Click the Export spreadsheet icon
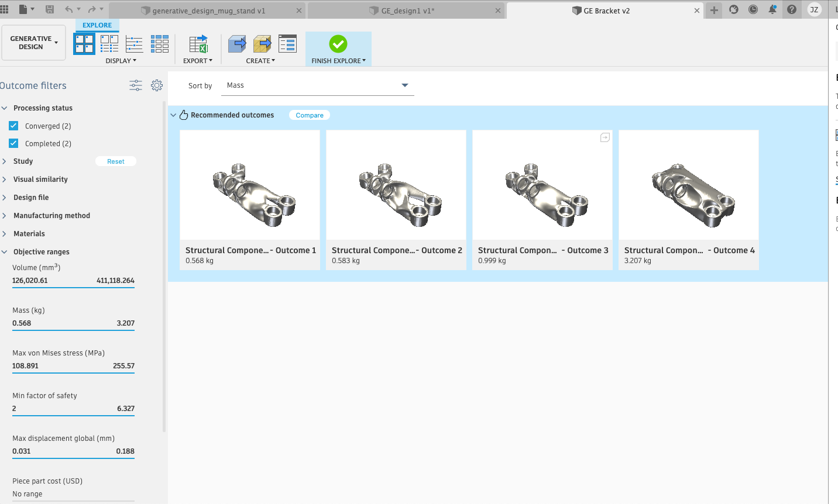The image size is (838, 504). (x=198, y=44)
